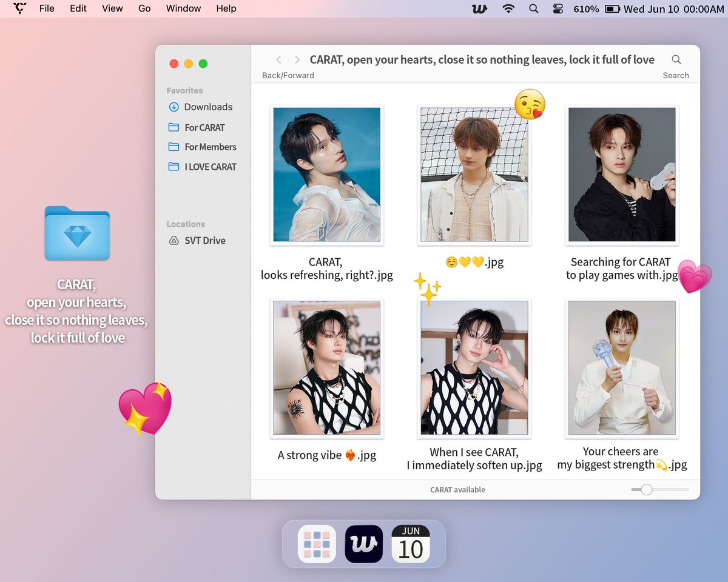Go forward with the forward chevron
Screen dimensions: 728x582
tap(297, 59)
